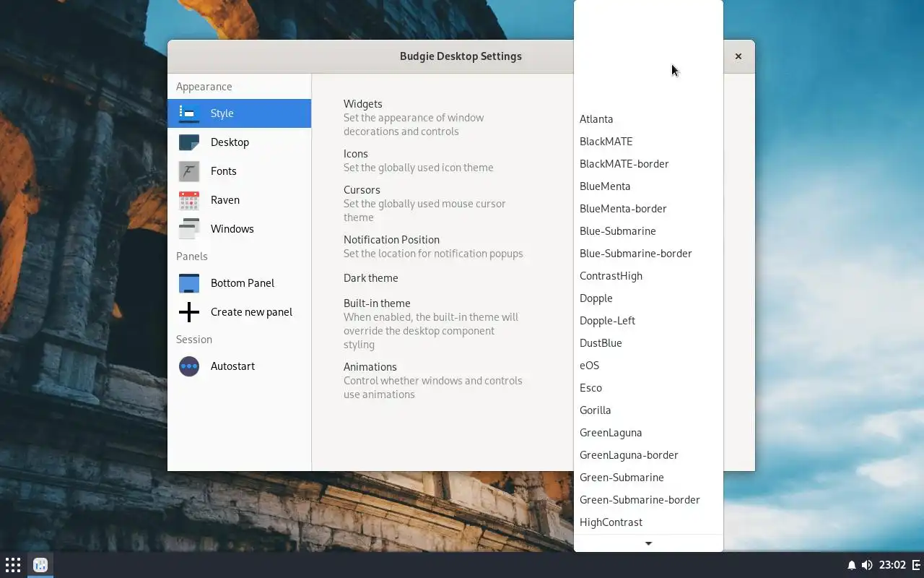Apply the Green-Submarine theme

[x=648, y=478]
